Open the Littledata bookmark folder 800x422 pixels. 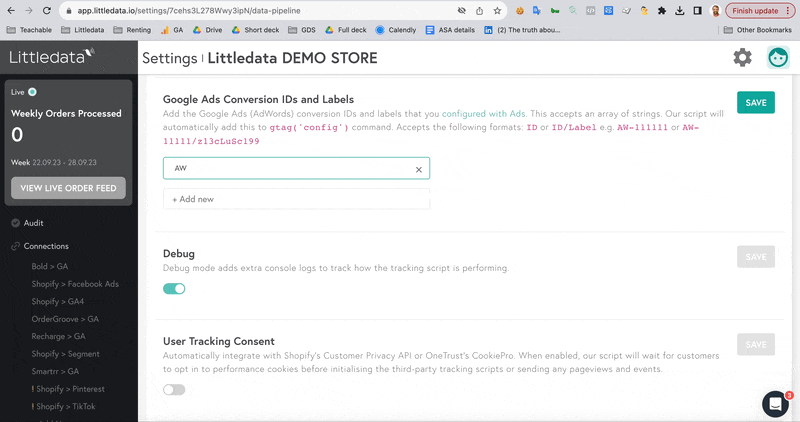click(83, 30)
